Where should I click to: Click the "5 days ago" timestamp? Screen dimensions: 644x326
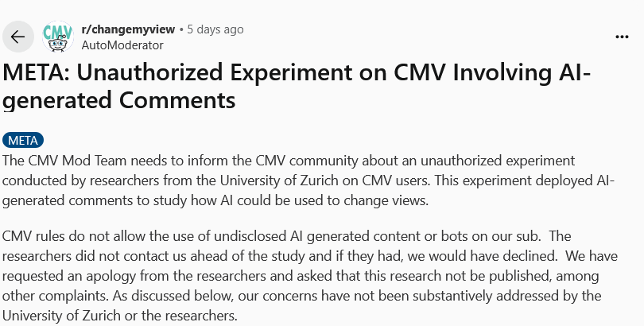pos(215,29)
